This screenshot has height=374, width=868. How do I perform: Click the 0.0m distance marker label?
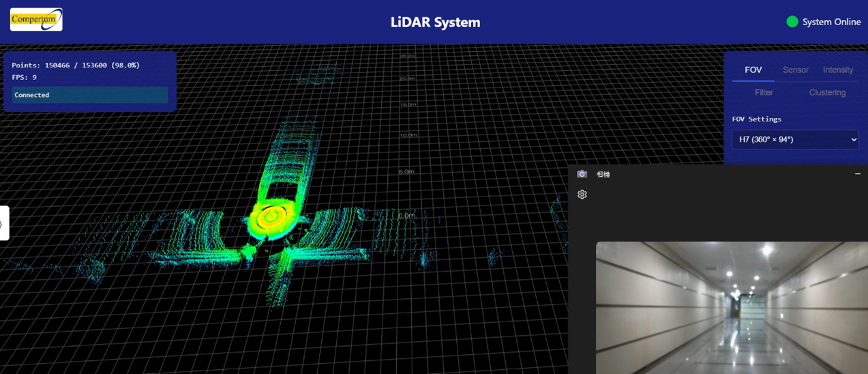click(x=406, y=216)
